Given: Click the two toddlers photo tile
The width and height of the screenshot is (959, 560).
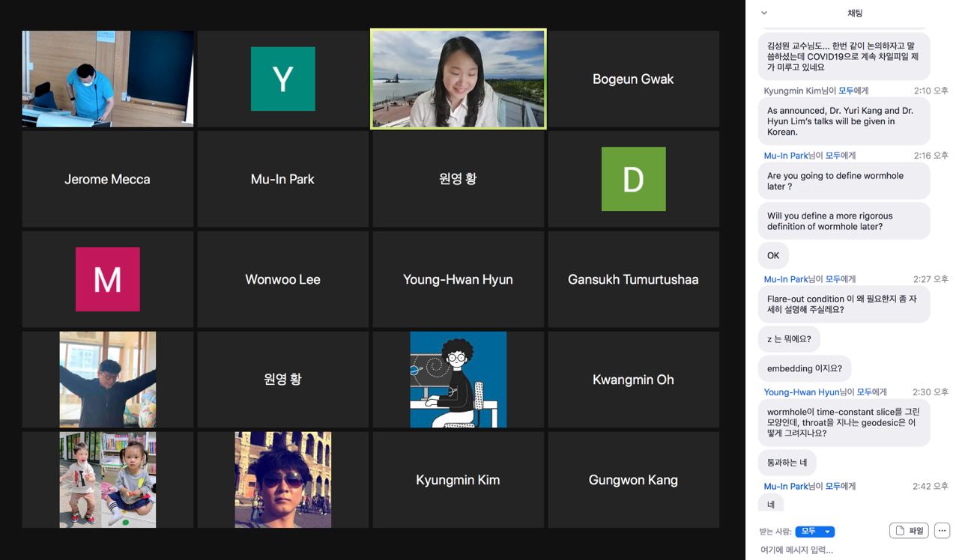Looking at the screenshot, I should coord(107,480).
